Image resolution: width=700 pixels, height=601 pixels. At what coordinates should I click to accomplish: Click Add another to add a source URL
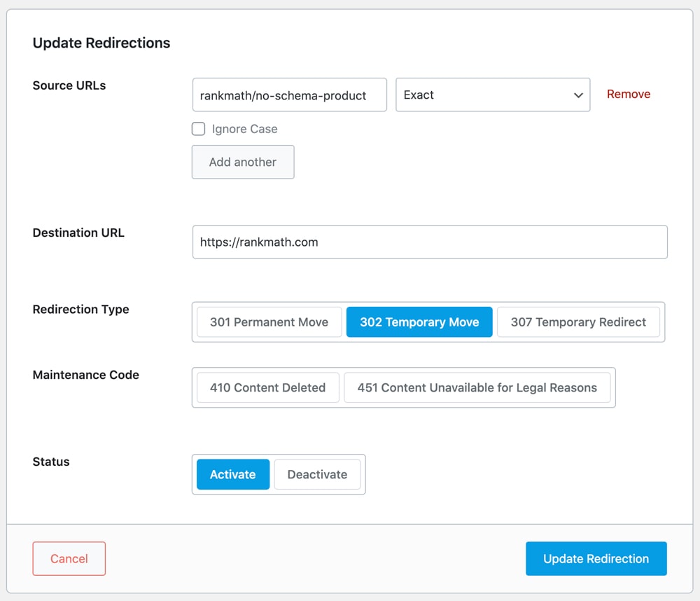243,162
